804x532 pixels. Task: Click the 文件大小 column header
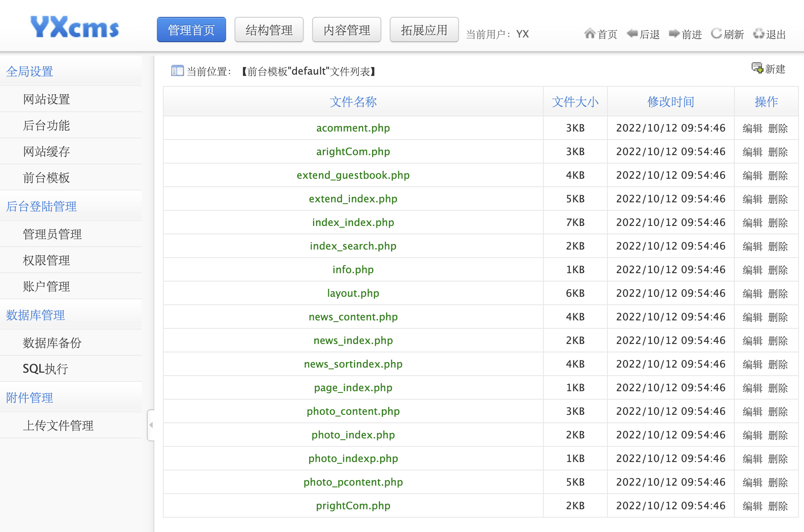(575, 102)
